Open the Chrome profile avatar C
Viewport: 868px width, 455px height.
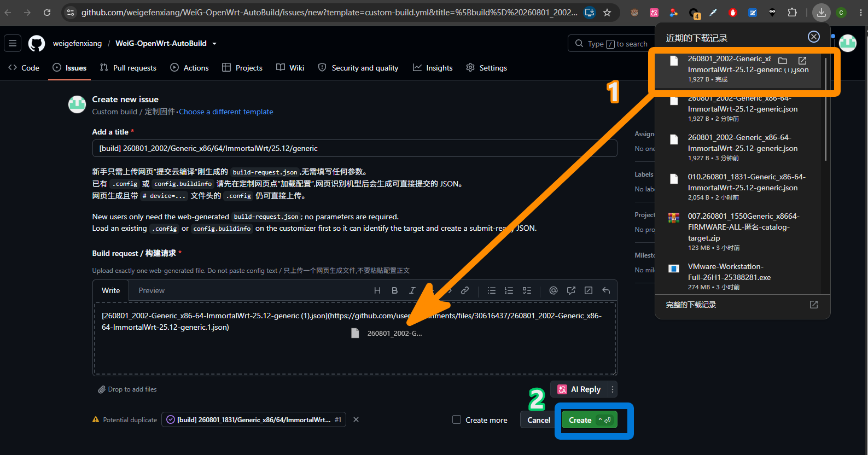point(841,13)
